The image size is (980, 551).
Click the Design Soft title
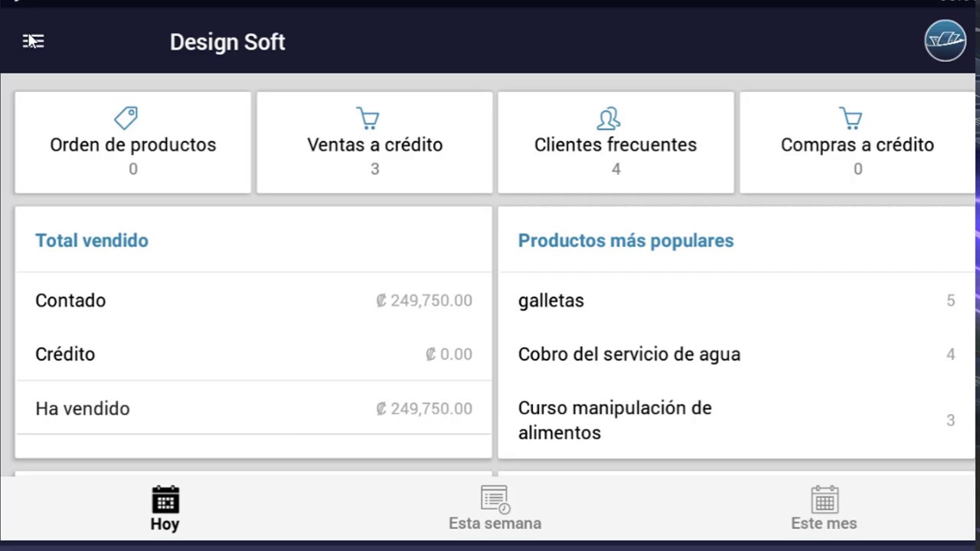coord(227,42)
